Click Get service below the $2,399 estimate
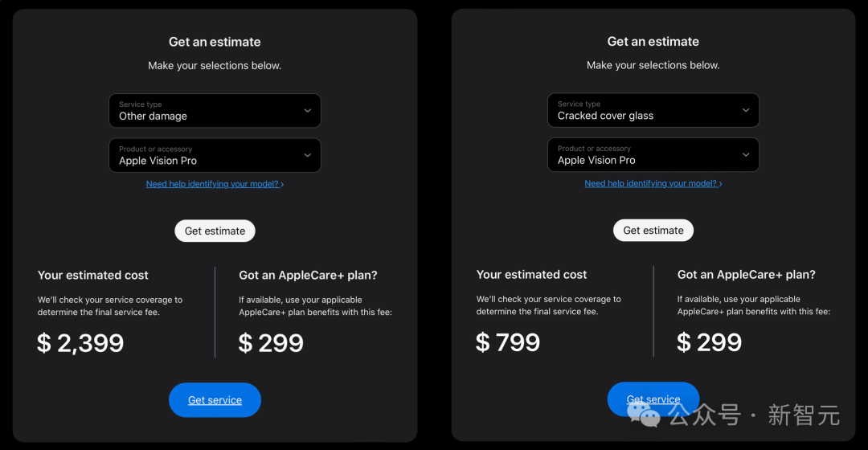The height and width of the screenshot is (450, 868). [215, 399]
